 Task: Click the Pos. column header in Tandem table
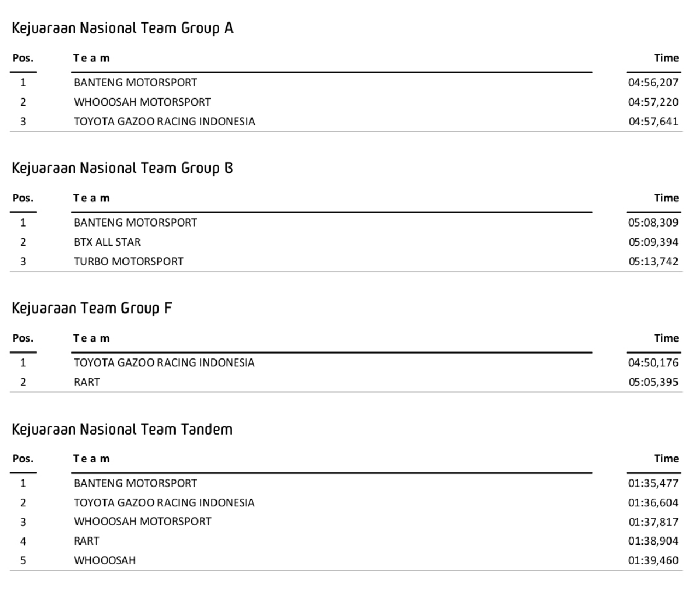pyautogui.click(x=23, y=459)
